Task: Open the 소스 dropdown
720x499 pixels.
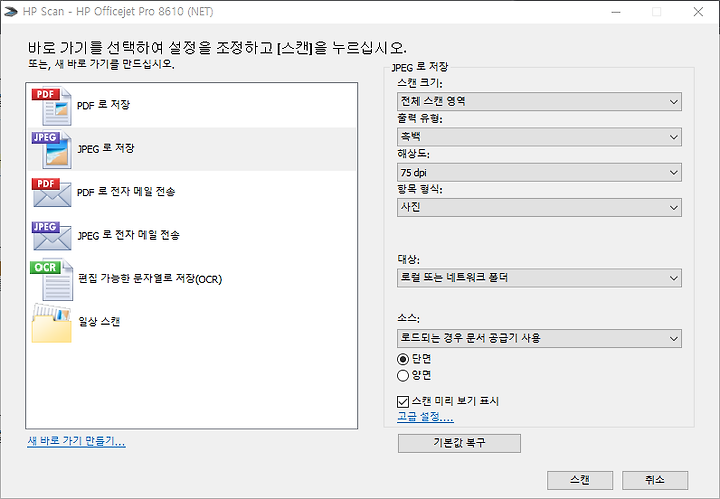Action: point(539,339)
